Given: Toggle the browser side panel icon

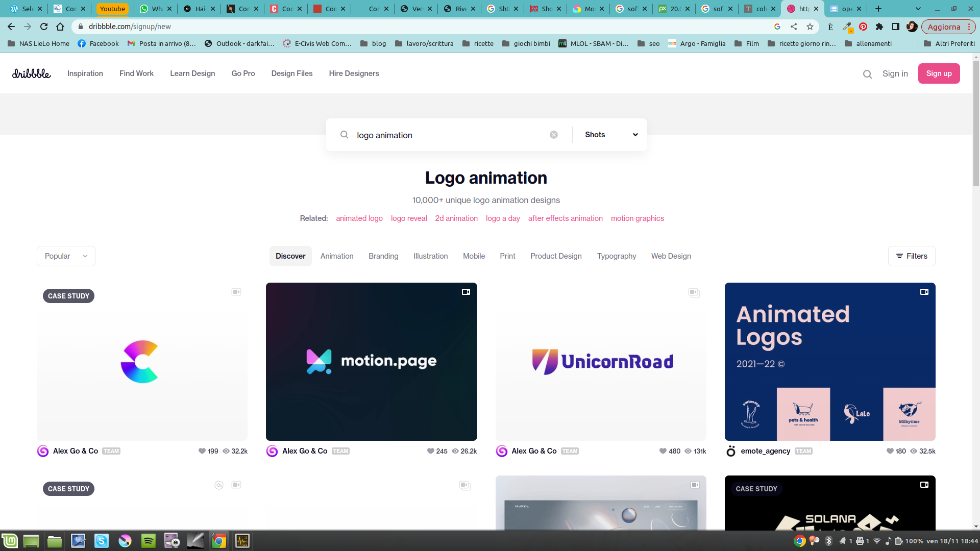Looking at the screenshot, I should point(896,27).
